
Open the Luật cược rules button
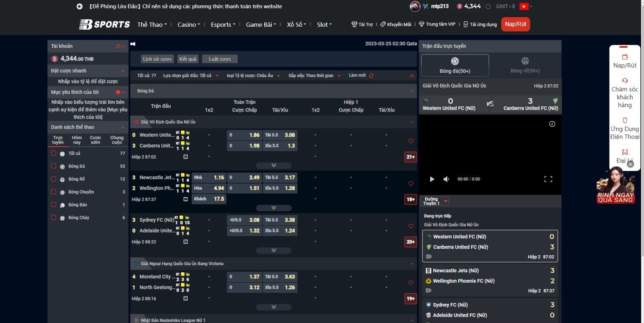(220, 59)
